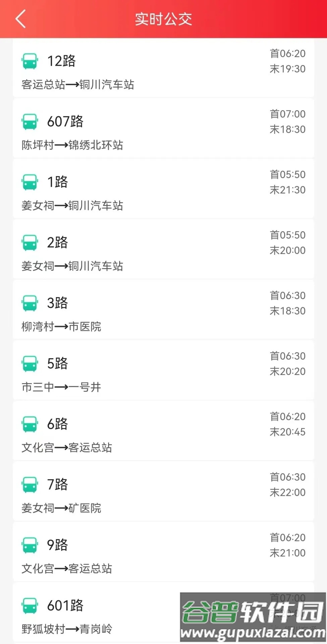Select the bus icon beside 5路
This screenshot has height=644, width=327.
coord(30,364)
